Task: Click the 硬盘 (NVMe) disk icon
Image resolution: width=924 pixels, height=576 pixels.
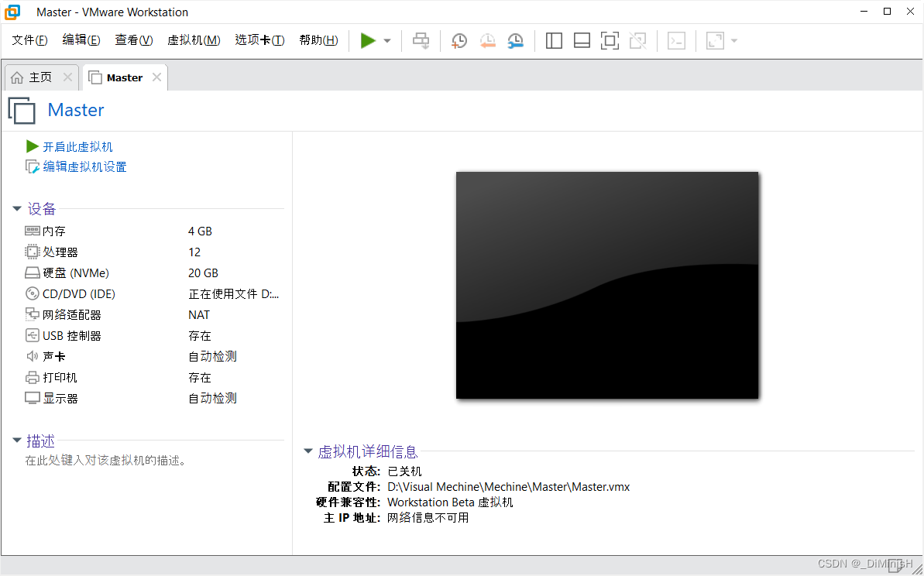Action: pyautogui.click(x=33, y=273)
